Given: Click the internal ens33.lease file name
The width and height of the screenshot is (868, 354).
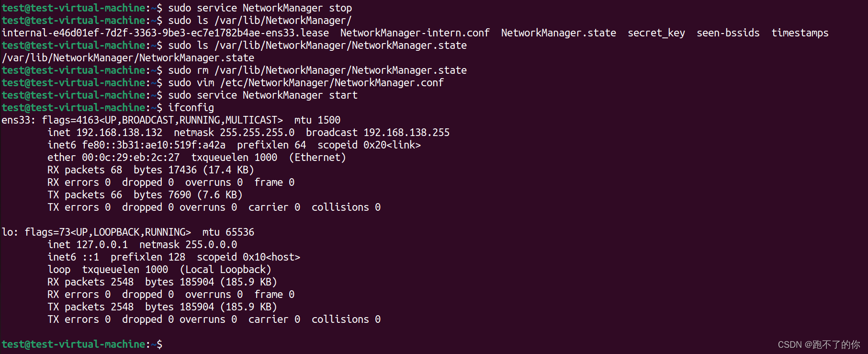Looking at the screenshot, I should click(x=165, y=33).
